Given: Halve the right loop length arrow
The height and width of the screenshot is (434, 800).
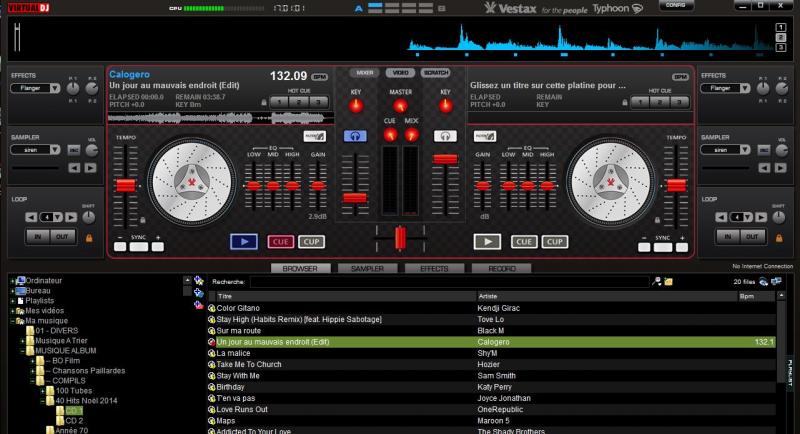Looking at the screenshot, I should tap(721, 217).
